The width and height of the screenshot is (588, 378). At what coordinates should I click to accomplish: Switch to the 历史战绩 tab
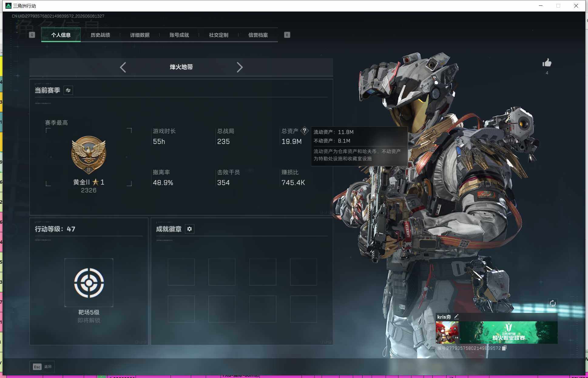coord(100,35)
